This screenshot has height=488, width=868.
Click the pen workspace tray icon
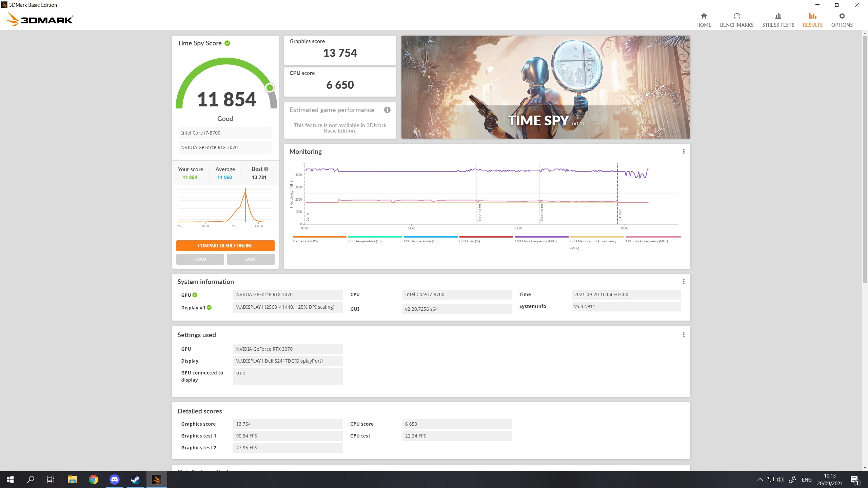coord(792,480)
